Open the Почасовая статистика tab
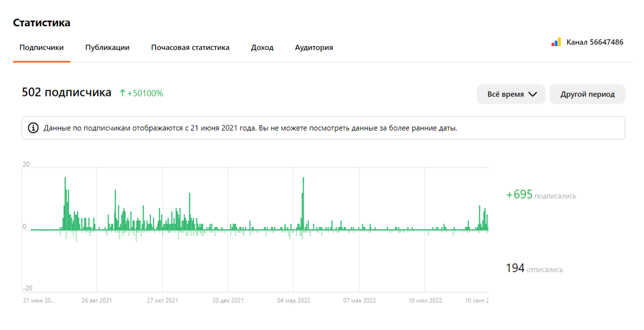Screen dimensions: 644x330 pos(191,47)
